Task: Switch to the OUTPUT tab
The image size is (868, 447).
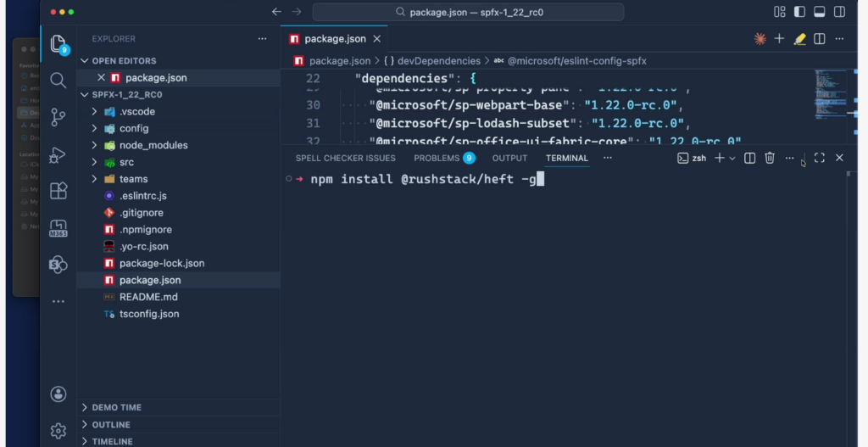Action: [509, 158]
